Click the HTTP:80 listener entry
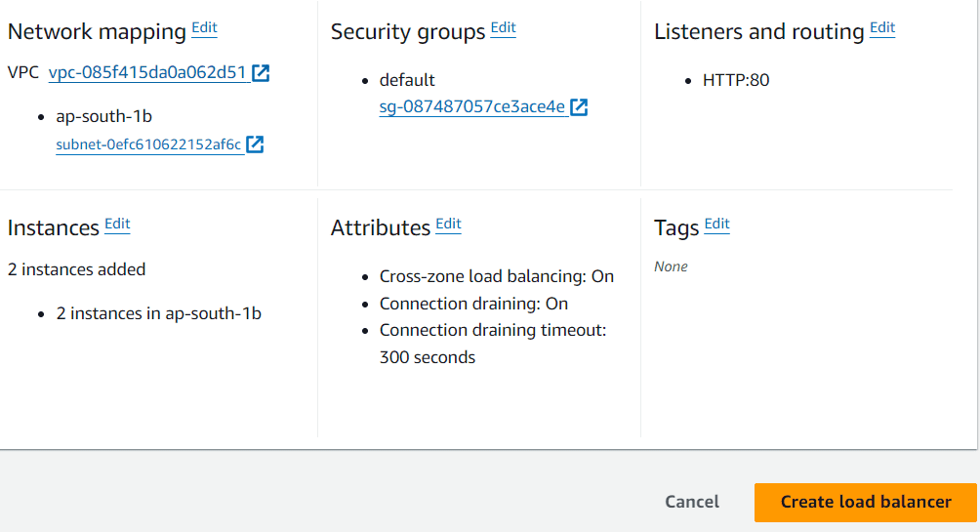The image size is (980, 532). [736, 80]
